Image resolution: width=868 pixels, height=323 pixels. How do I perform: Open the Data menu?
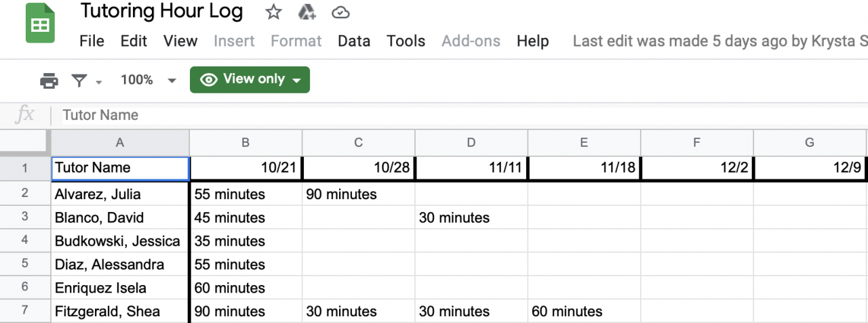(x=354, y=41)
